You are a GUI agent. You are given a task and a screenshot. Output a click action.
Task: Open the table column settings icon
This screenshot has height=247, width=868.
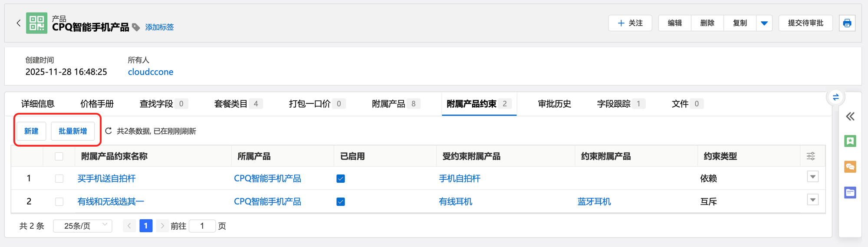pos(811,156)
